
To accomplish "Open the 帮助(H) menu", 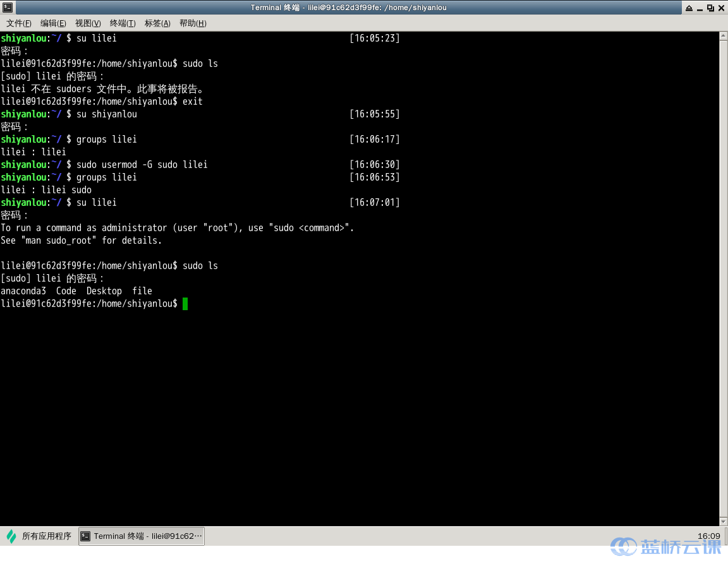I will pyautogui.click(x=193, y=23).
